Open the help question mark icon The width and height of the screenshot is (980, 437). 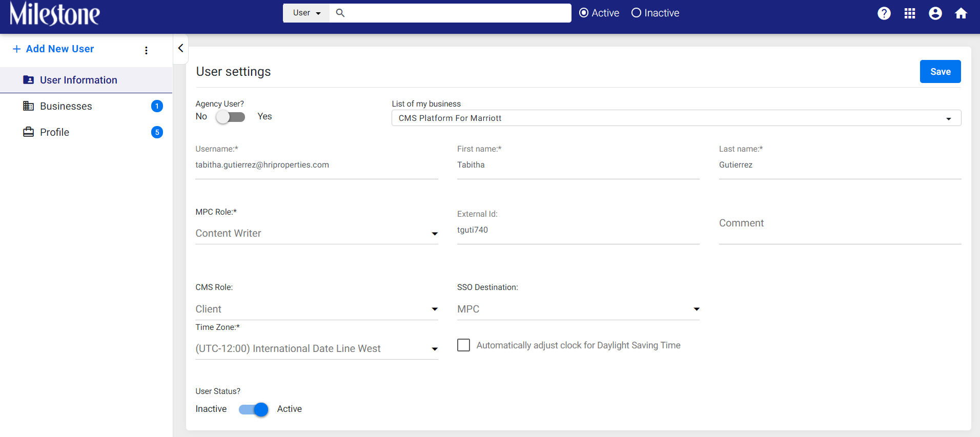point(884,13)
